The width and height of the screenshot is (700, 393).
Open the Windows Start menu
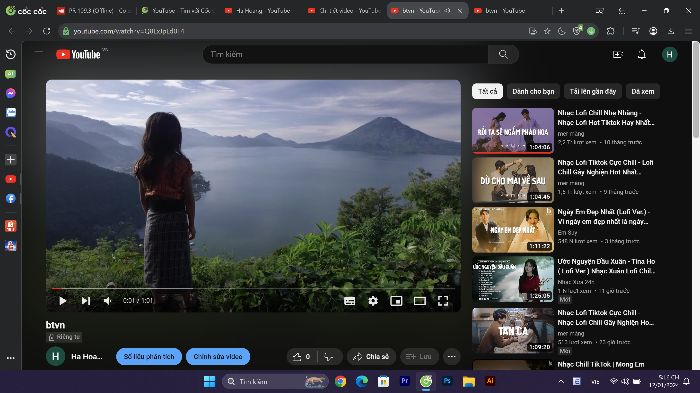point(209,381)
